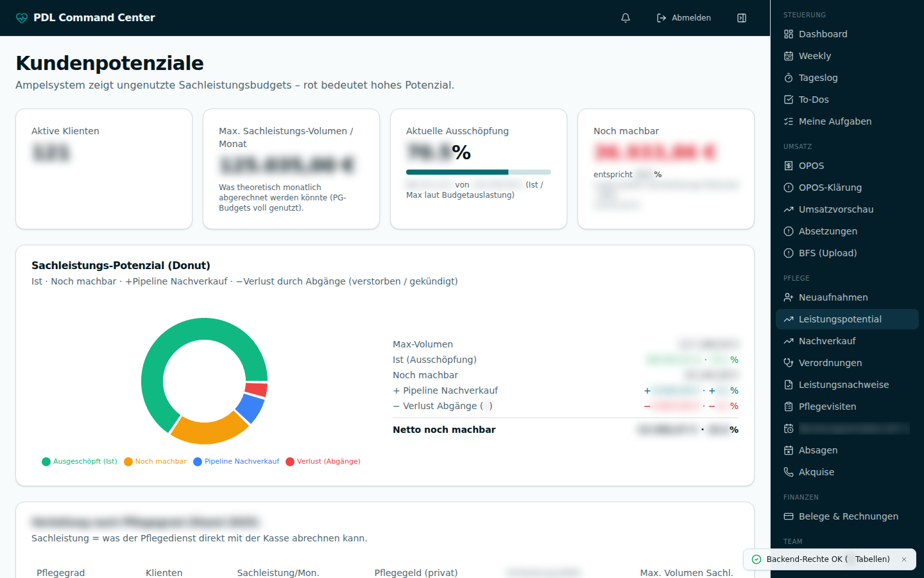Click the Noch machbar summary card

pos(666,169)
